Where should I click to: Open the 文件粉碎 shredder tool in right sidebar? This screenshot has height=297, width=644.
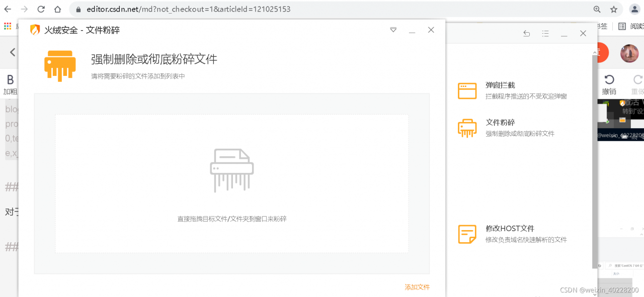[500, 127]
